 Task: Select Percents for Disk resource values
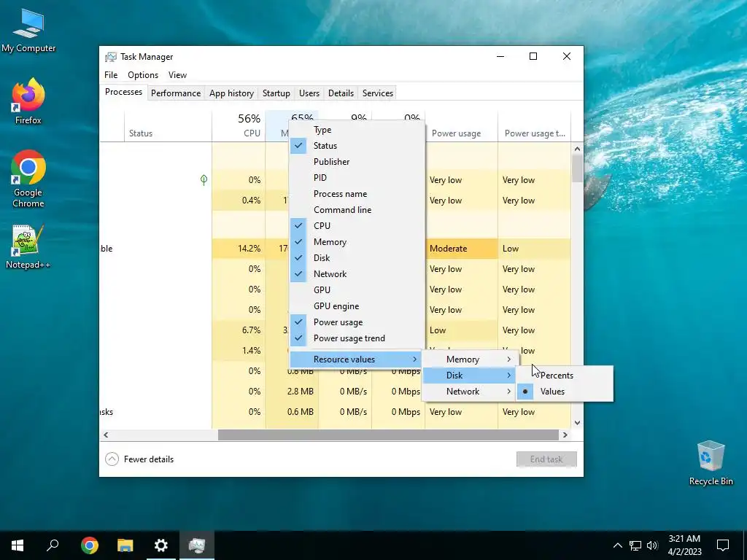point(565,376)
